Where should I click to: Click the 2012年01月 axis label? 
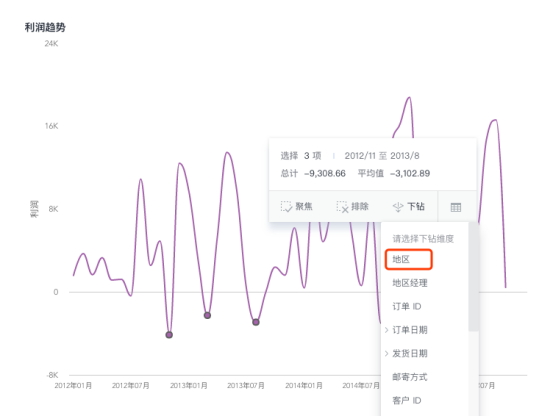point(73,386)
